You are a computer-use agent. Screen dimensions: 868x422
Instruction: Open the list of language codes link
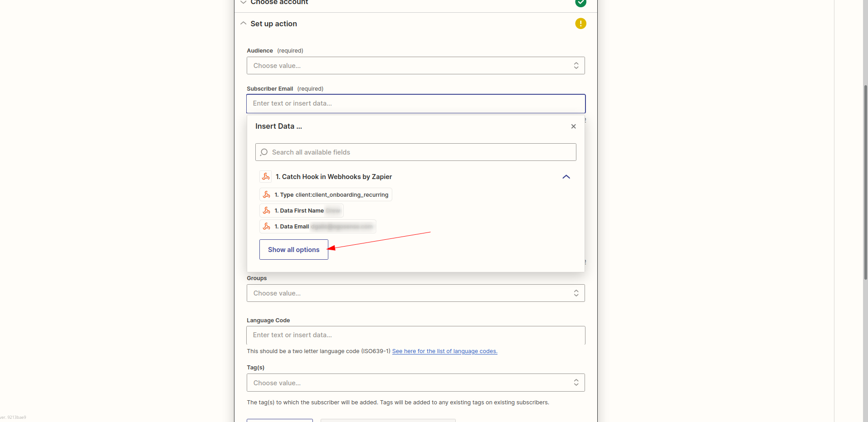444,351
